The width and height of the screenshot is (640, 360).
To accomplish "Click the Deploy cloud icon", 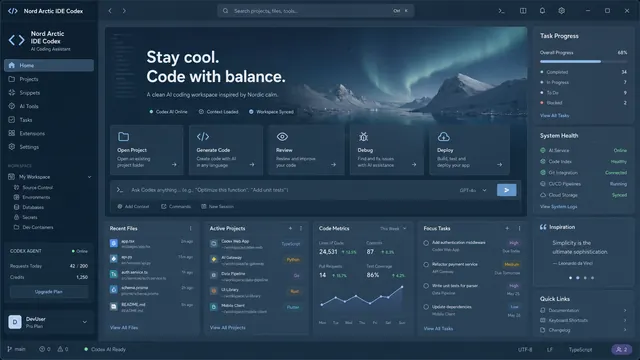I will (444, 136).
